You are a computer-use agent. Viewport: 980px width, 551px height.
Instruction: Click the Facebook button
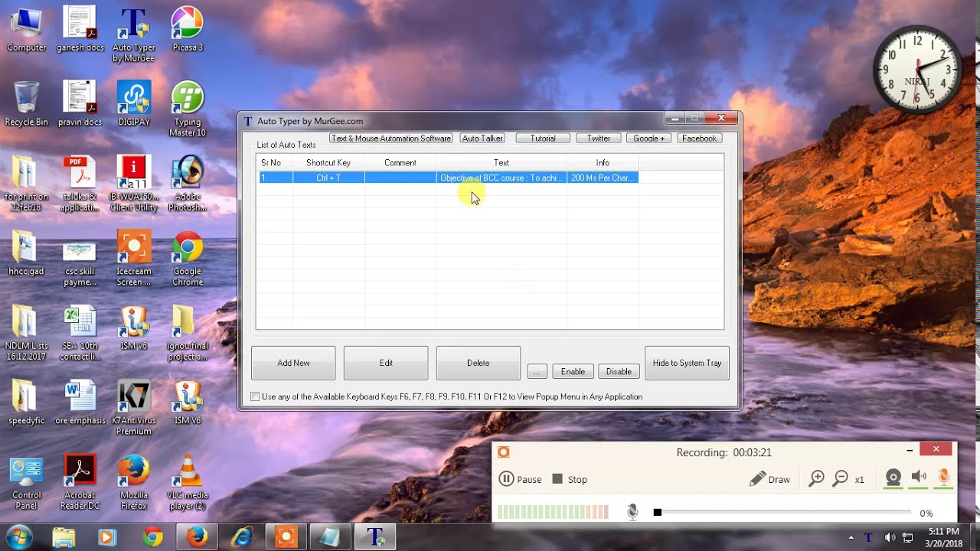pos(699,139)
